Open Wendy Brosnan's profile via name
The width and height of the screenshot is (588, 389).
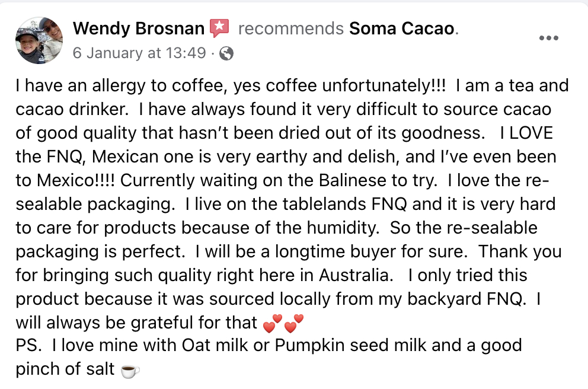coord(138,28)
